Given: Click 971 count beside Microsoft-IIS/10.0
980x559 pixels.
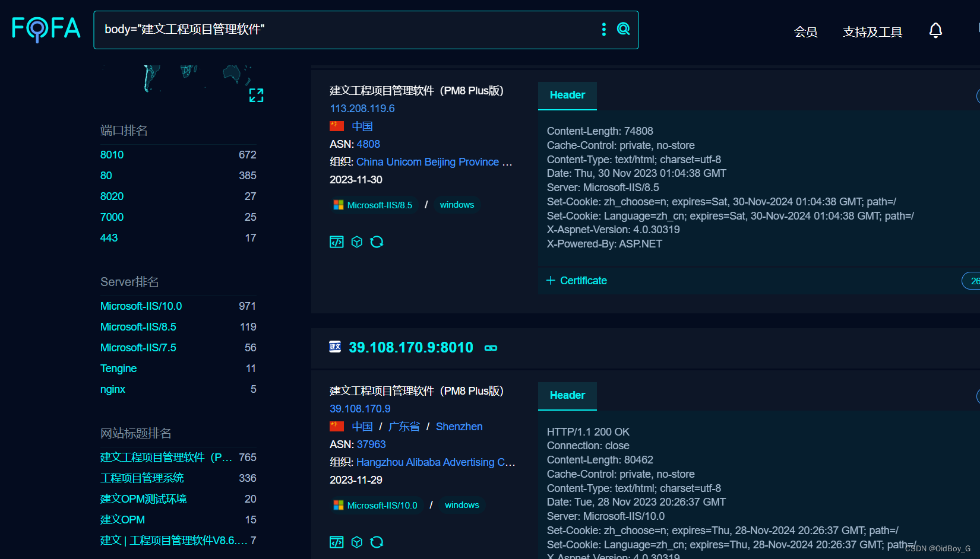Looking at the screenshot, I should coord(248,306).
